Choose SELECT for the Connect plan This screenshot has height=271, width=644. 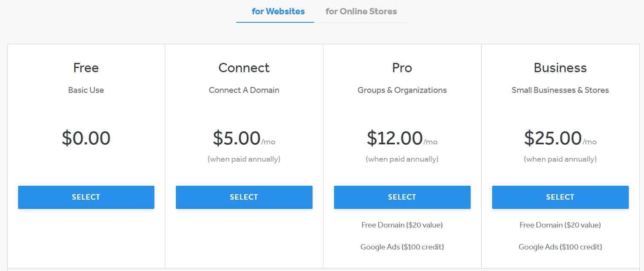click(x=244, y=197)
